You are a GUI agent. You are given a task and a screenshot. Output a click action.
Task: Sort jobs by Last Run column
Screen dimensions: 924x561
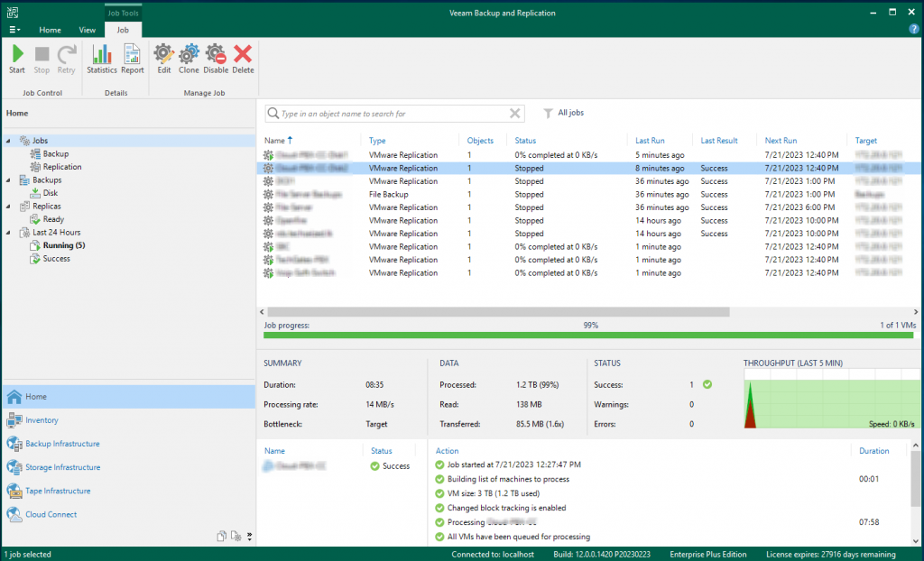click(650, 141)
